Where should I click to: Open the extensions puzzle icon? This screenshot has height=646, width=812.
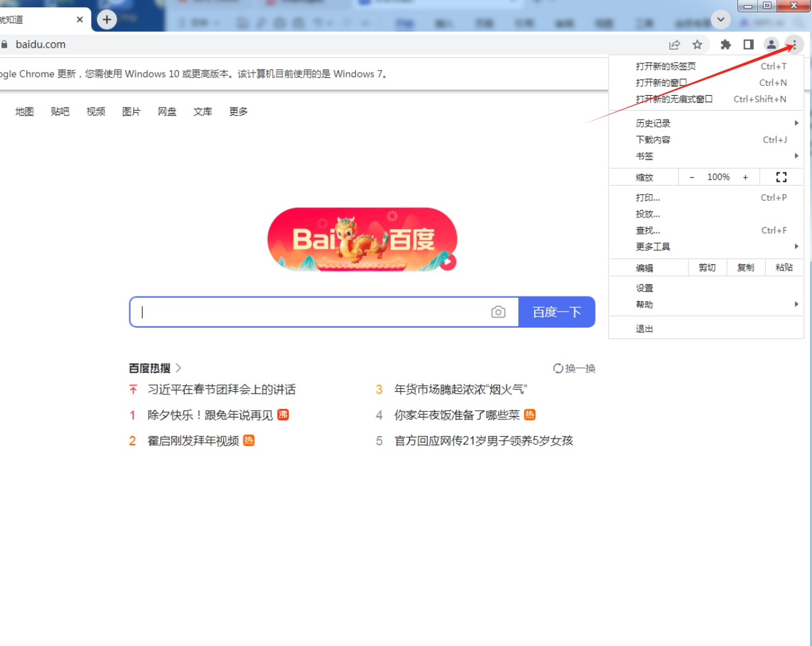point(726,44)
